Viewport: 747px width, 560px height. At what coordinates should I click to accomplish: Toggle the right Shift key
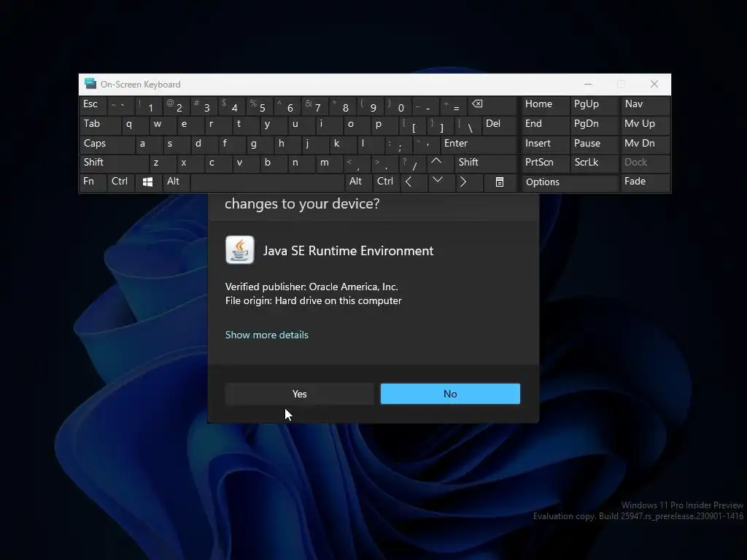pyautogui.click(x=486, y=163)
